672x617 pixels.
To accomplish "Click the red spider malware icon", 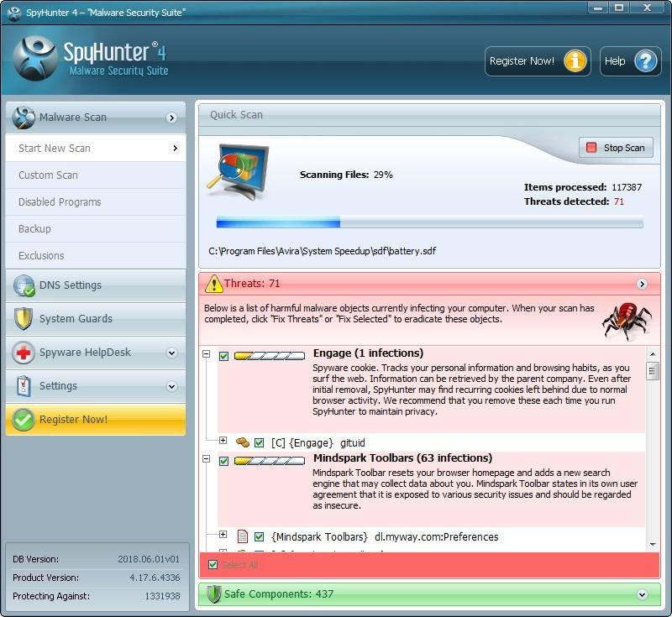I will pyautogui.click(x=627, y=321).
